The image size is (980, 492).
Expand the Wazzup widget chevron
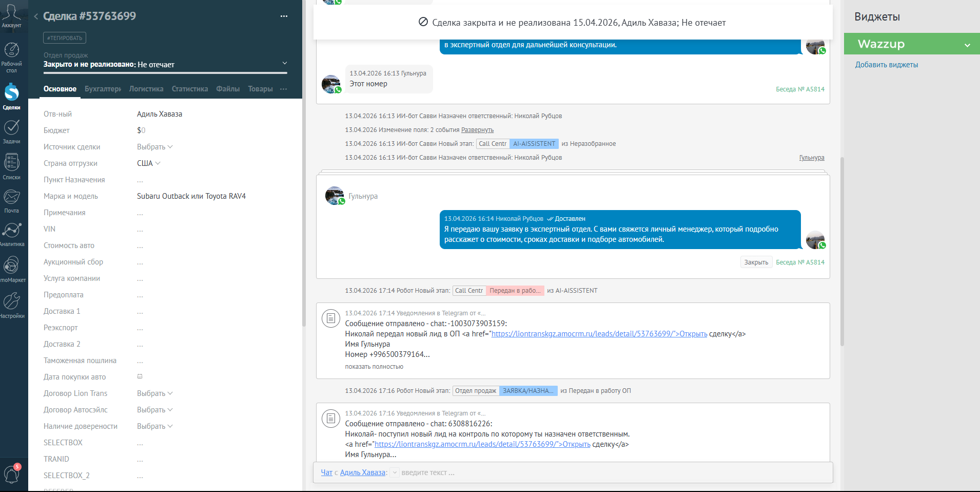(967, 45)
